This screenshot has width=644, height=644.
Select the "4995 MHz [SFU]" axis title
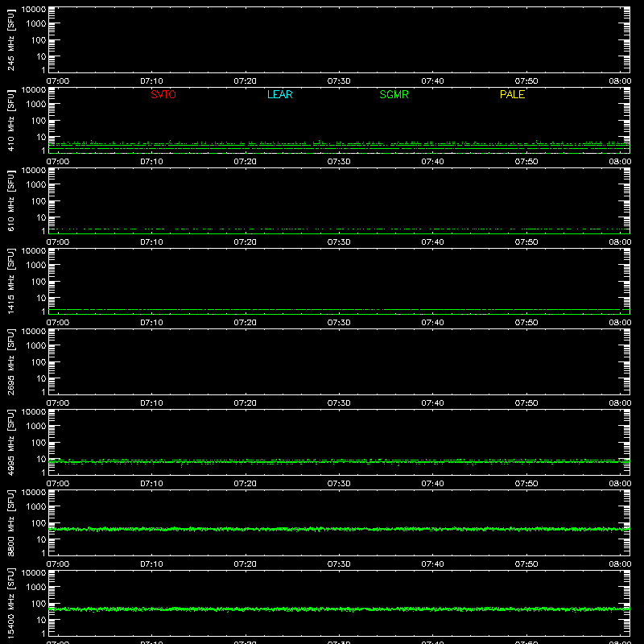pos(10,442)
